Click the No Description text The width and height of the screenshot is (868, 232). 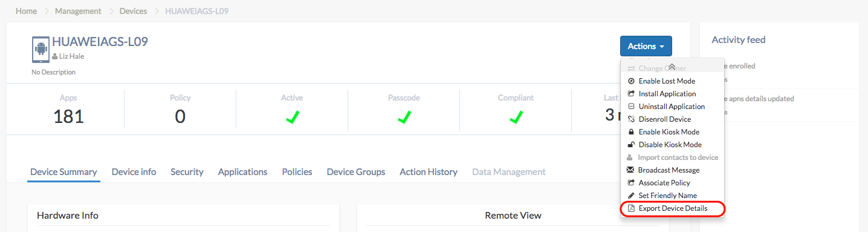[x=54, y=72]
